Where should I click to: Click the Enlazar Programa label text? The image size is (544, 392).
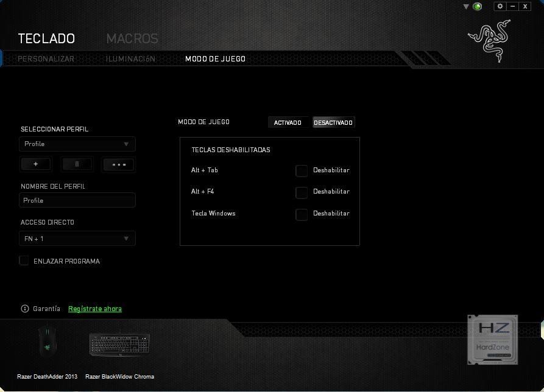point(66,261)
